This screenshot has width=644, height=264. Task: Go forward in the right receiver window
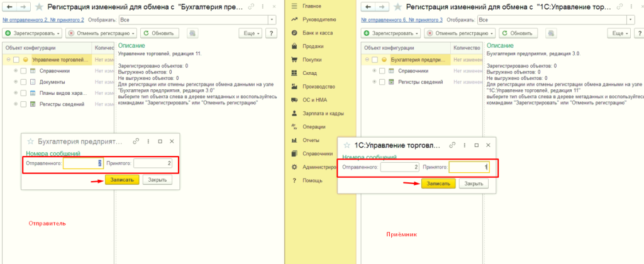[x=382, y=7]
